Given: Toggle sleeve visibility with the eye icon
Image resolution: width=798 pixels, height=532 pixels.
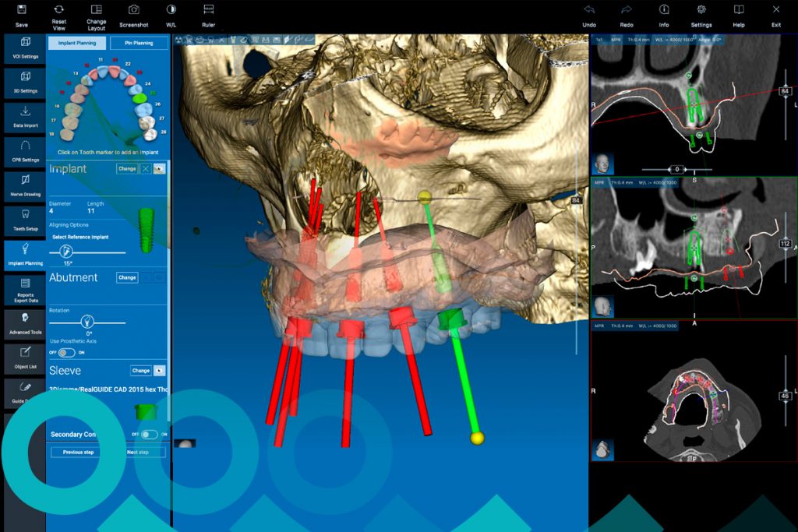Looking at the screenshot, I should tap(159, 371).
